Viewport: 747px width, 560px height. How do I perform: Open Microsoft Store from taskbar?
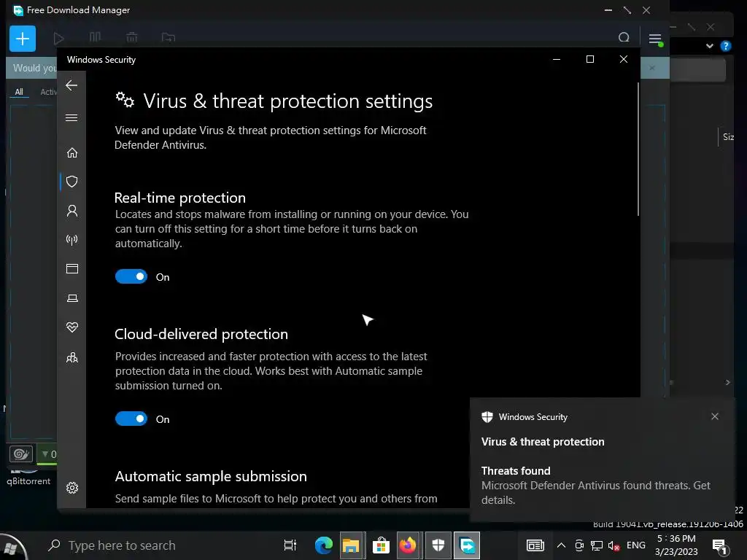381,545
